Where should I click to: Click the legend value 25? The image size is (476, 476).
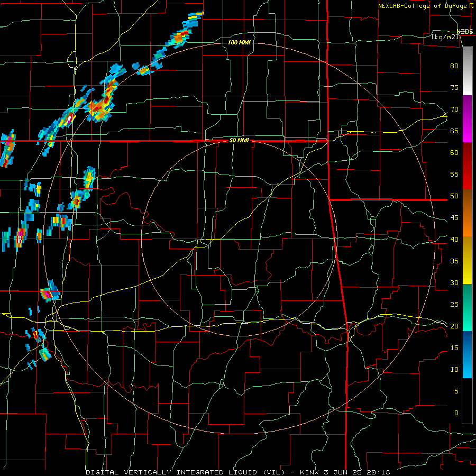tap(454, 304)
